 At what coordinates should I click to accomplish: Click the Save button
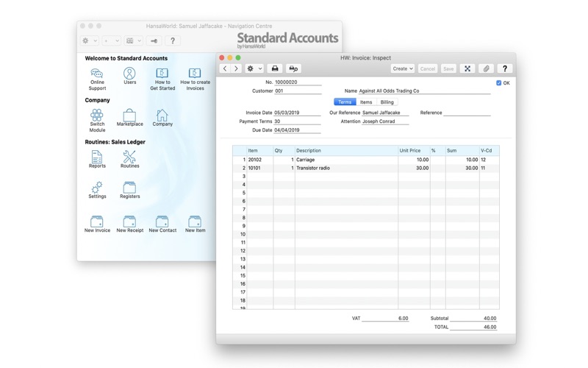(x=448, y=68)
